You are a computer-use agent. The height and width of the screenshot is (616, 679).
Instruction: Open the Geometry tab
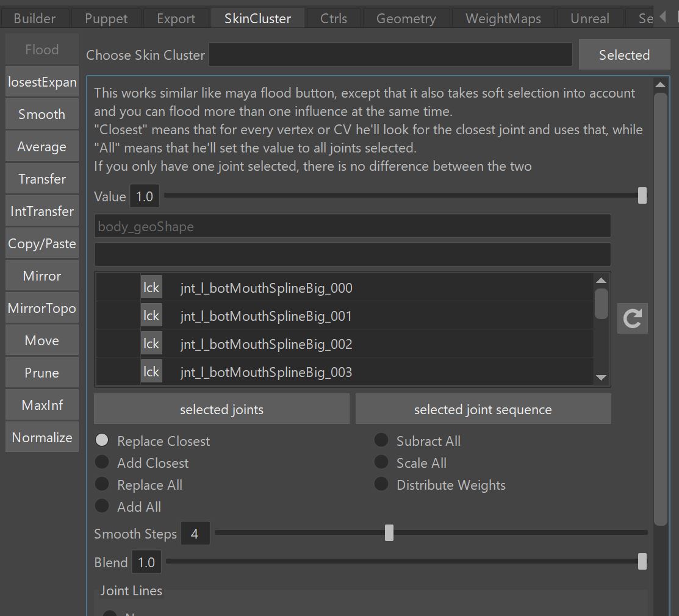point(406,19)
